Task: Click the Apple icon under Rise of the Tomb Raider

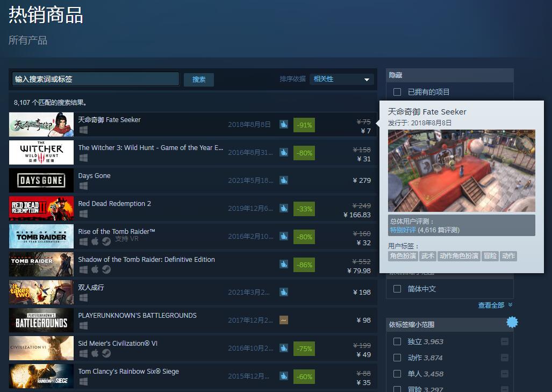Action: [x=95, y=241]
